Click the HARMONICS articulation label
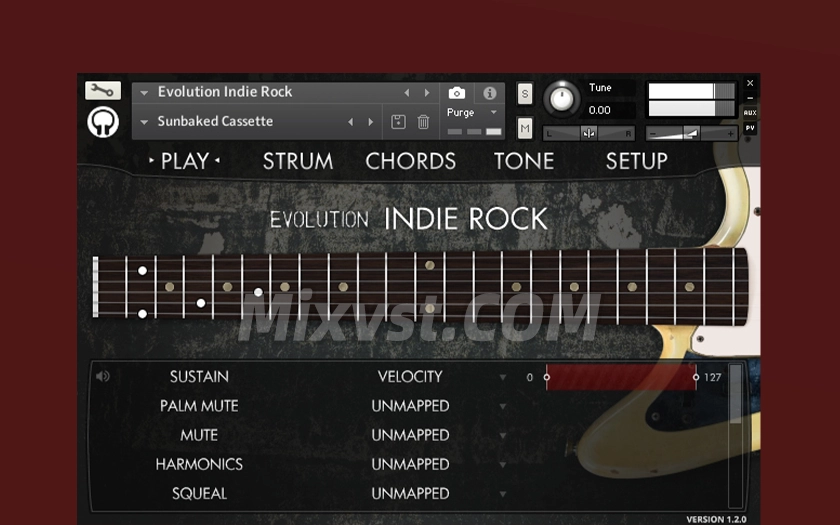Screen dimensions: 840x525 [199, 465]
